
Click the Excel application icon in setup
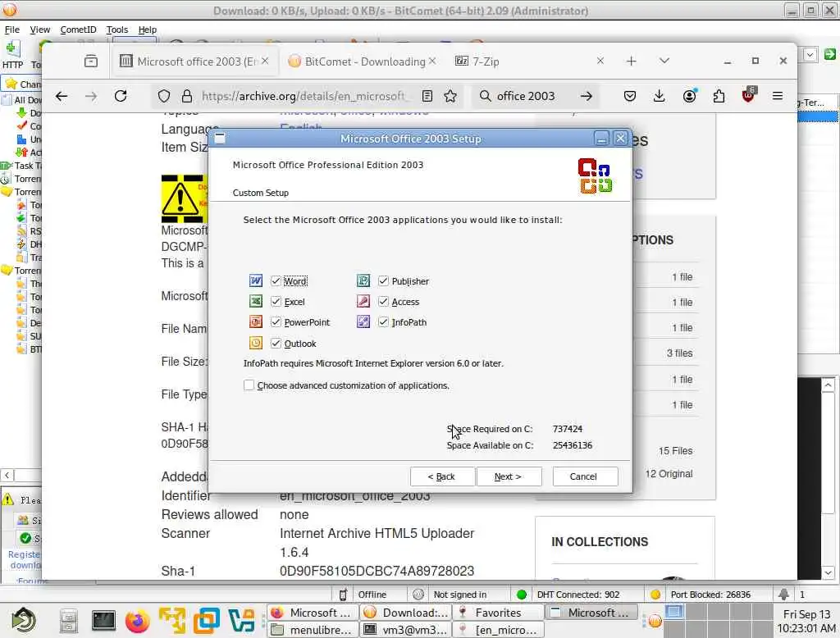click(256, 302)
